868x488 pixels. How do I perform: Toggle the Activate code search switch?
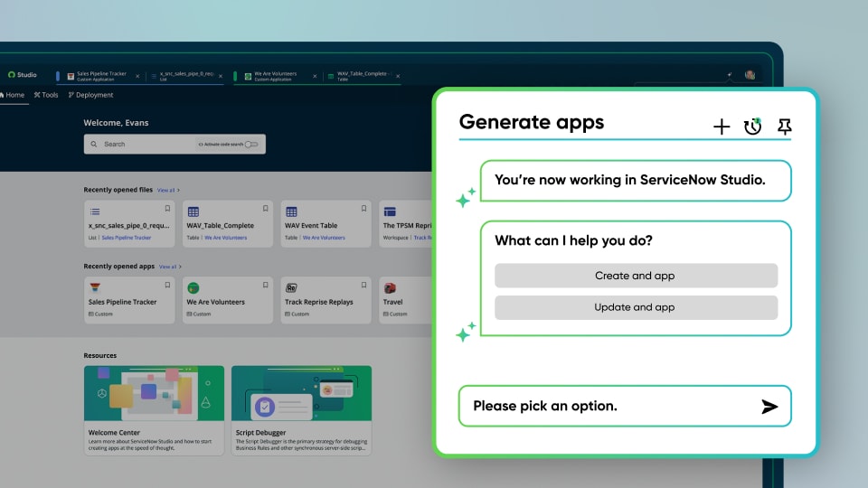tap(251, 145)
